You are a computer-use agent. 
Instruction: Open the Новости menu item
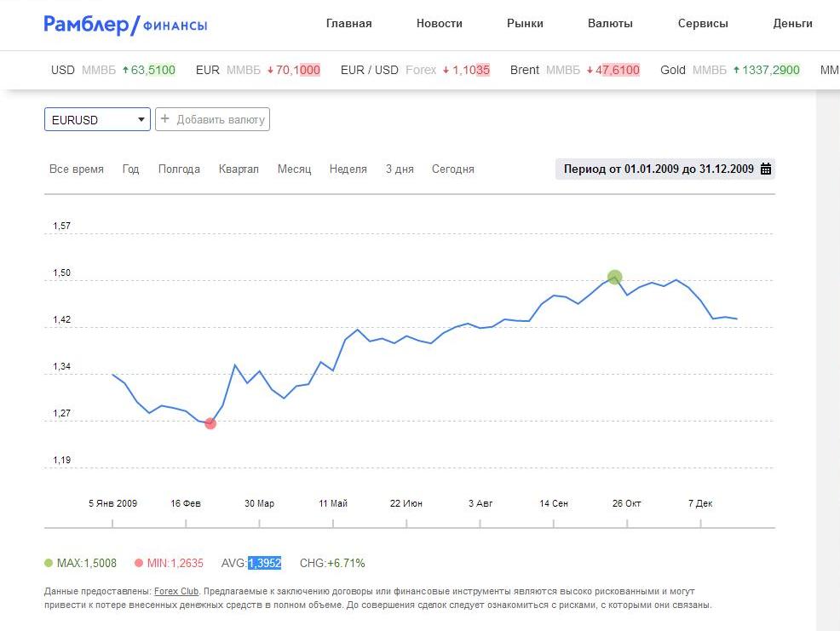coord(439,24)
